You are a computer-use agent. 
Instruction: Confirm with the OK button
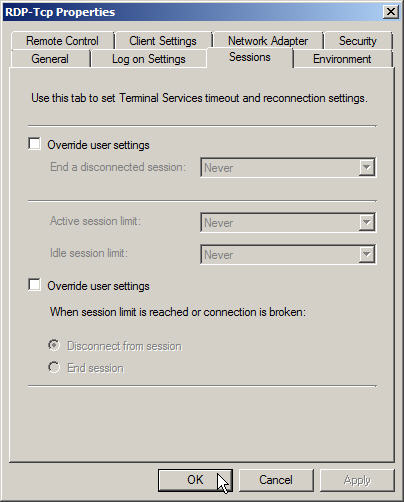(x=195, y=480)
